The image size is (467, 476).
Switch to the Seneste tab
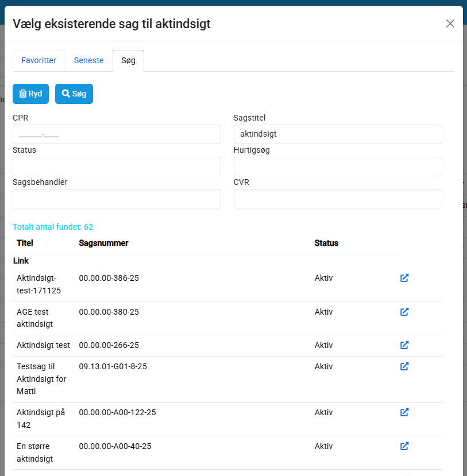(89, 60)
